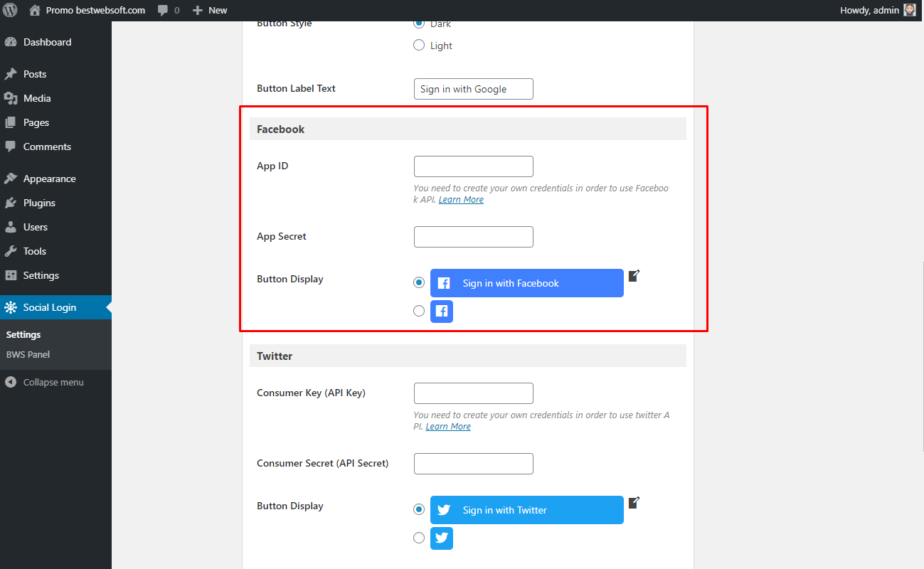
Task: Click the Collapse menu arrow icon
Action: (x=11, y=382)
